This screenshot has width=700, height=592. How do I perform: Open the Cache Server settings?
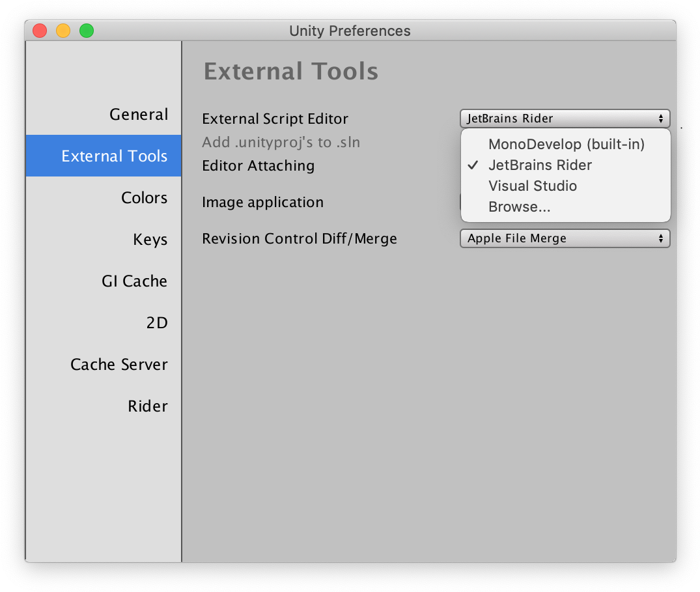[119, 364]
